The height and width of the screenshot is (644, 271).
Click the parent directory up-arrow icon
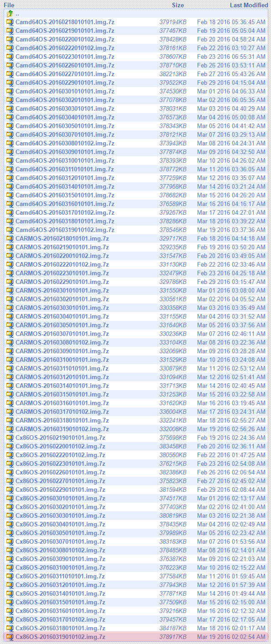pos(10,14)
